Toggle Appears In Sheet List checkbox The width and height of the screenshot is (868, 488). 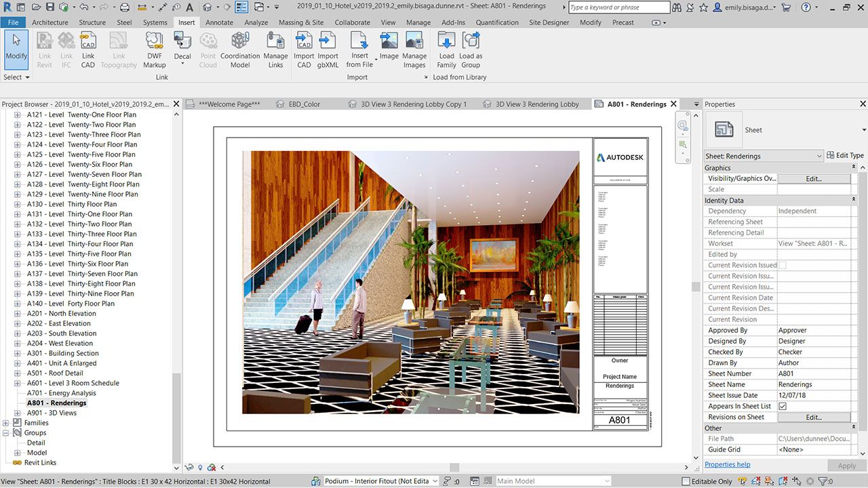(x=783, y=406)
